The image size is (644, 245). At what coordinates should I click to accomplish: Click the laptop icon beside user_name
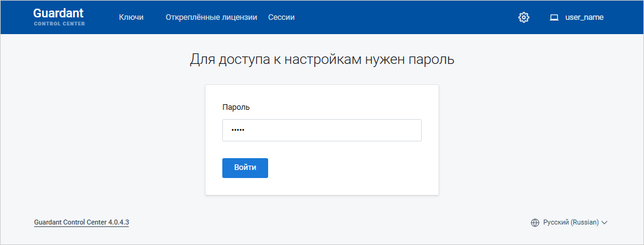click(554, 17)
